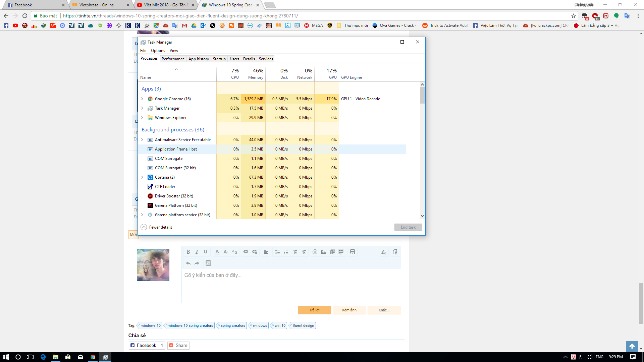The width and height of the screenshot is (644, 362).
Task: Click the Trả lời reply button
Action: (315, 310)
